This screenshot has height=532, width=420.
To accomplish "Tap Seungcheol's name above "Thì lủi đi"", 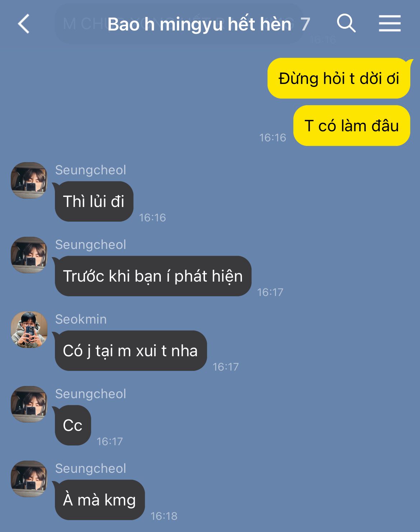I will click(x=90, y=170).
